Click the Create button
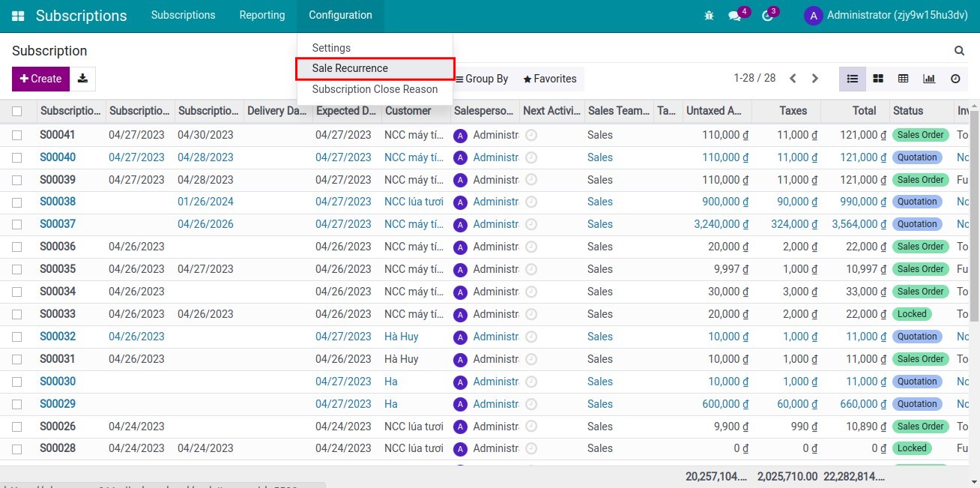This screenshot has height=488, width=980. (40, 79)
